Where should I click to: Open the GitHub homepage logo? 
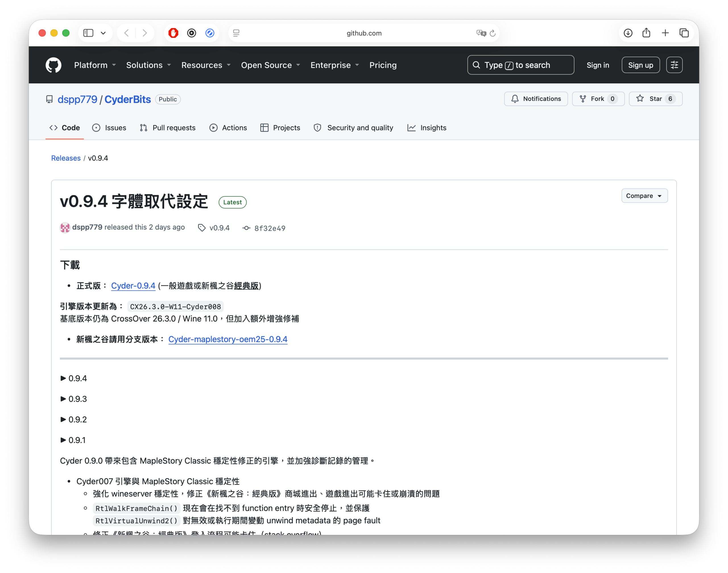(53, 65)
